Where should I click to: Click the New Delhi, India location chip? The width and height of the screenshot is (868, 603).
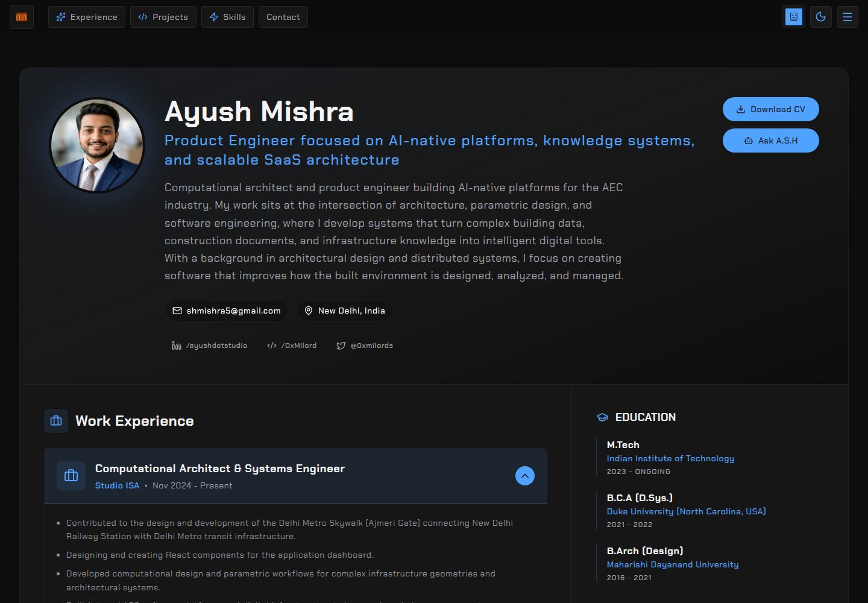(344, 311)
